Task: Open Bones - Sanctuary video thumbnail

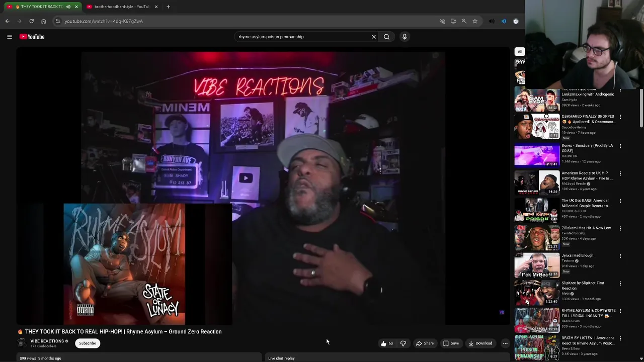Action: point(537,154)
